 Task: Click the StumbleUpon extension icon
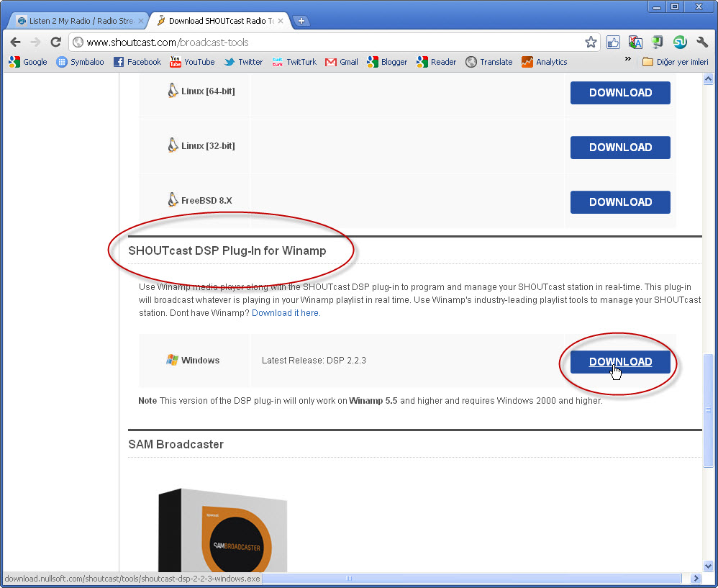680,42
